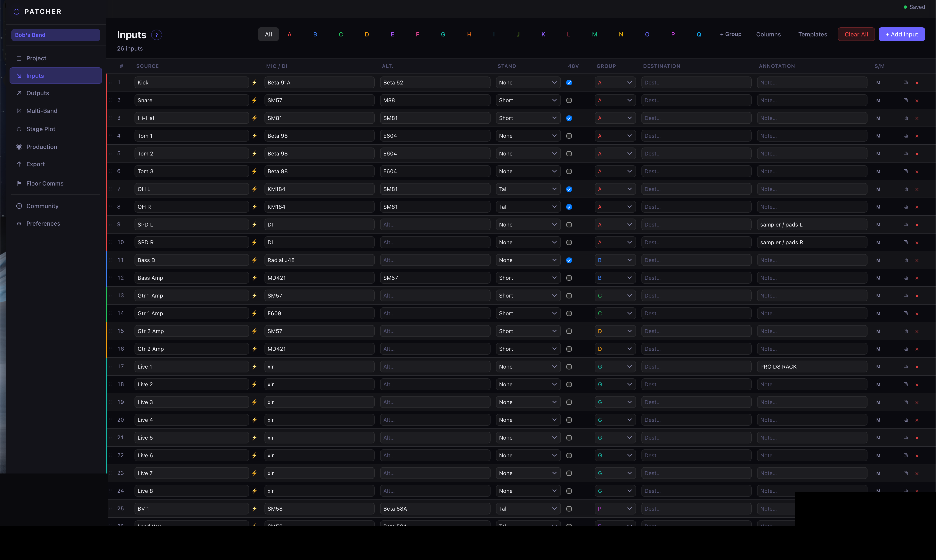
Task: Click the Stage Plot sidebar icon
Action: pos(19,129)
